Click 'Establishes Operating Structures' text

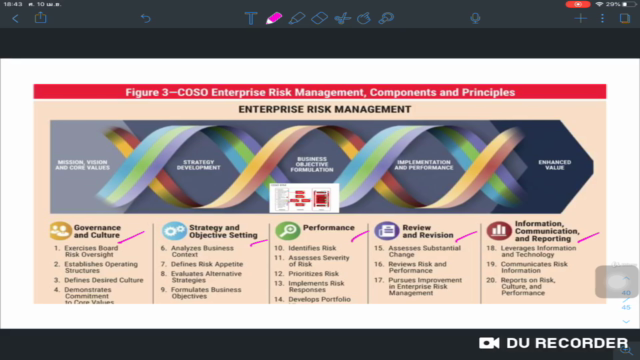(x=101, y=267)
